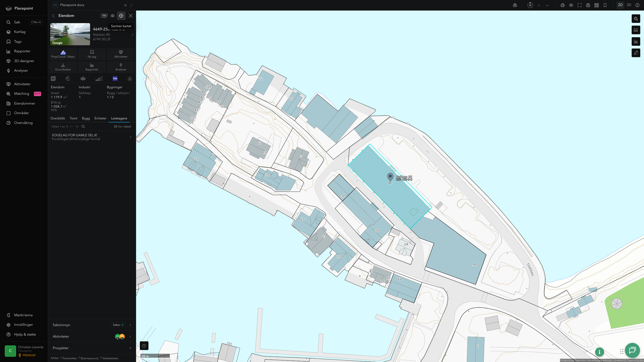This screenshot has width=644, height=362.
Task: Close the Eiendom panel
Action: tap(131, 16)
